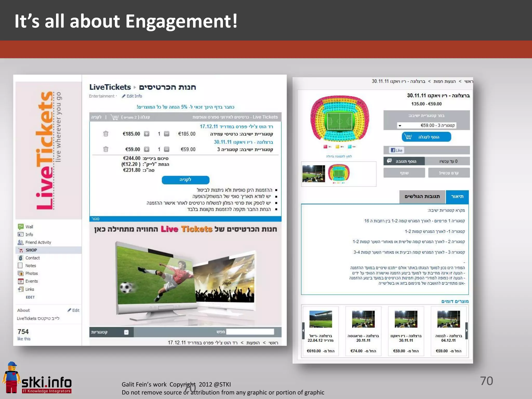This screenshot has height=399, width=532.
Task: Open the Contact sidebar icon
Action: (21, 258)
